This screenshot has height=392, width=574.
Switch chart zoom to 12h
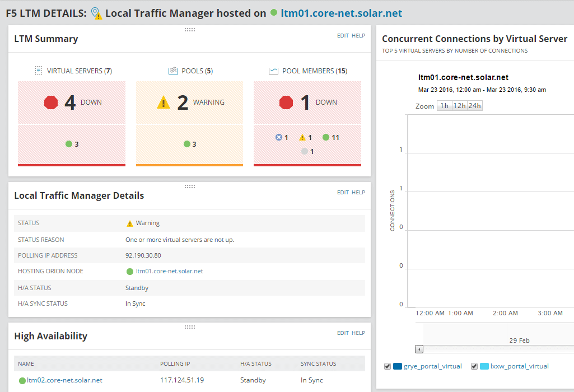coord(459,105)
